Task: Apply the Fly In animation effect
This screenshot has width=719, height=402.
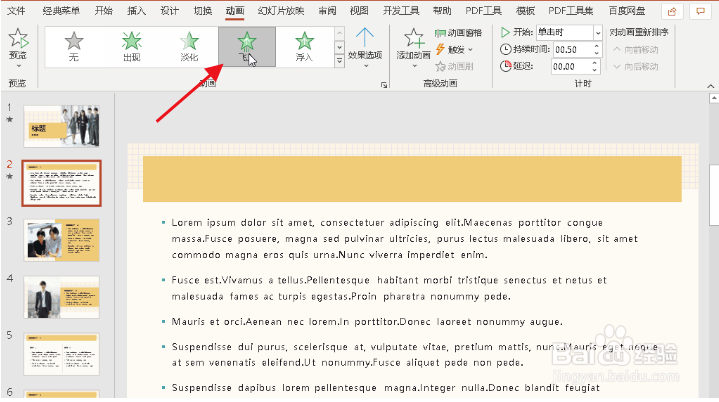Action: click(x=247, y=47)
